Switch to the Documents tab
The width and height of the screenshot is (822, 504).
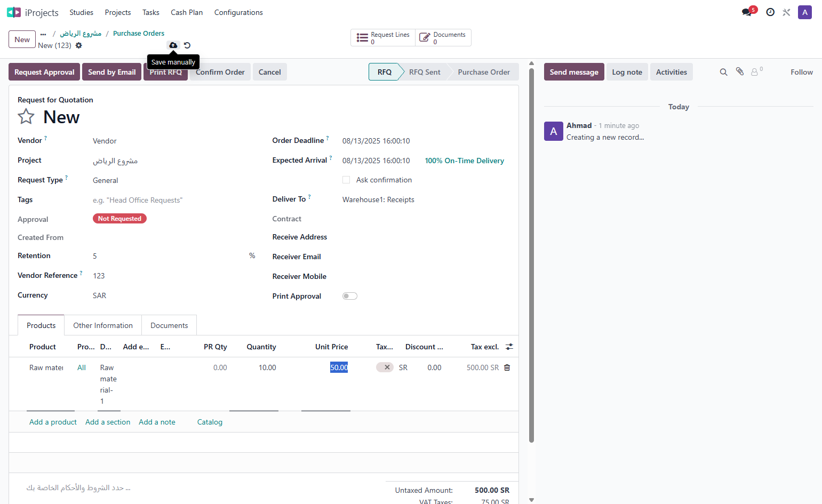(169, 325)
